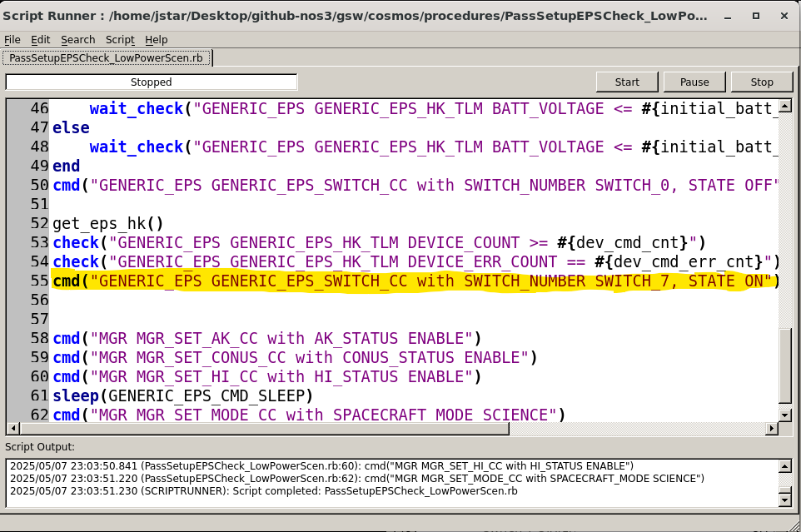Minimize the Script Runner window
Image resolution: width=801 pixels, height=532 pixels.
click(x=728, y=16)
